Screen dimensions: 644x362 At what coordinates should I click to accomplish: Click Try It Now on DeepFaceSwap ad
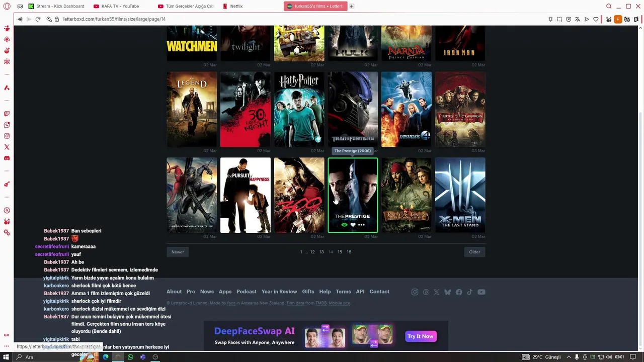(421, 336)
